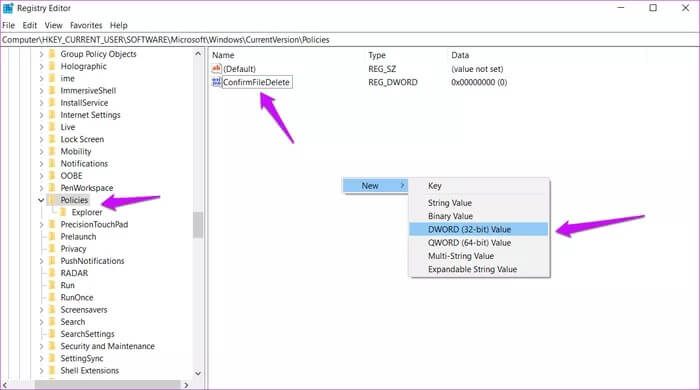Click the Holographic folder icon
Screen dimensions: 700x390
(52, 66)
